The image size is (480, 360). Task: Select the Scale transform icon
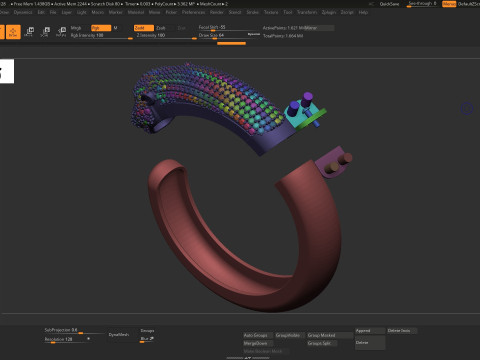[45, 32]
